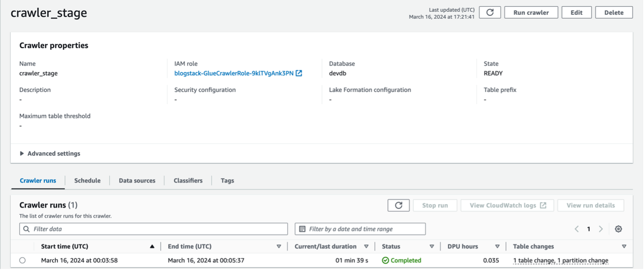The image size is (644, 271).
Task: Click the calendar icon in the date filter
Action: click(302, 228)
